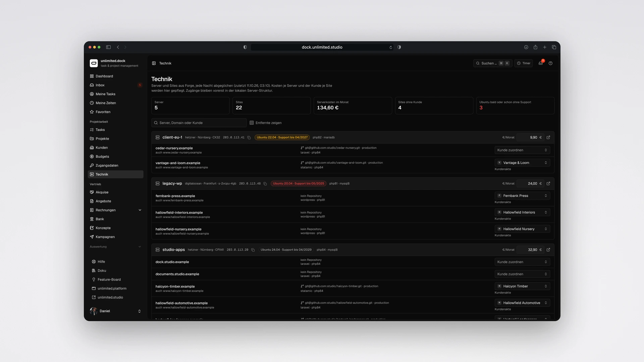Open Feature-Board in the sidebar

(115, 280)
